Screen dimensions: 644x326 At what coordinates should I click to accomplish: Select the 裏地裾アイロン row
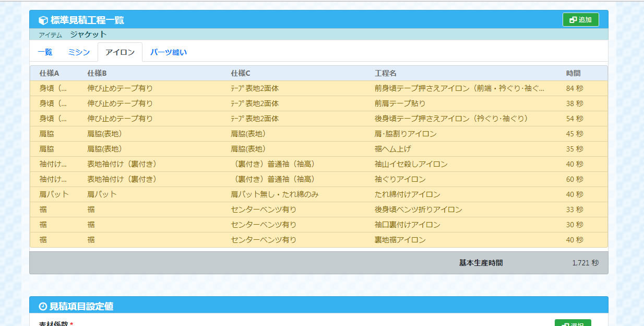click(x=400, y=240)
